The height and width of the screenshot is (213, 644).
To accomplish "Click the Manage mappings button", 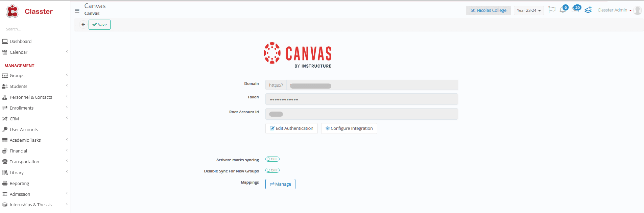I will (x=280, y=184).
